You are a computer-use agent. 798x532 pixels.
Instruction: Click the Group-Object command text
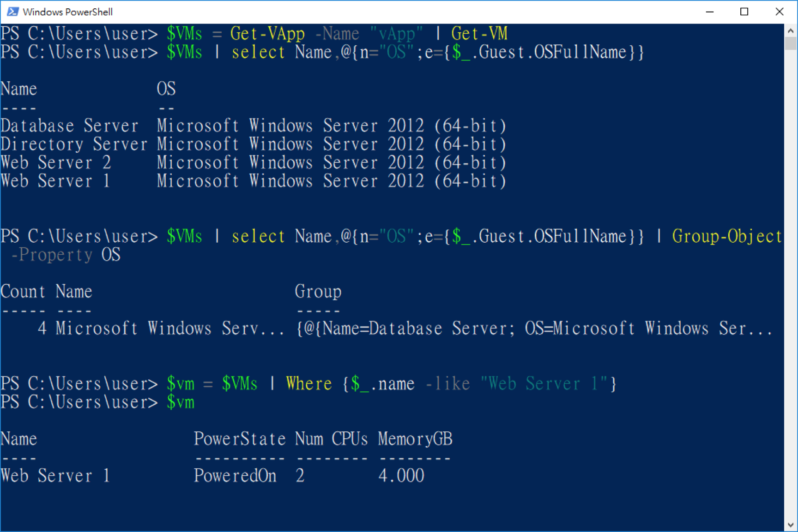727,236
